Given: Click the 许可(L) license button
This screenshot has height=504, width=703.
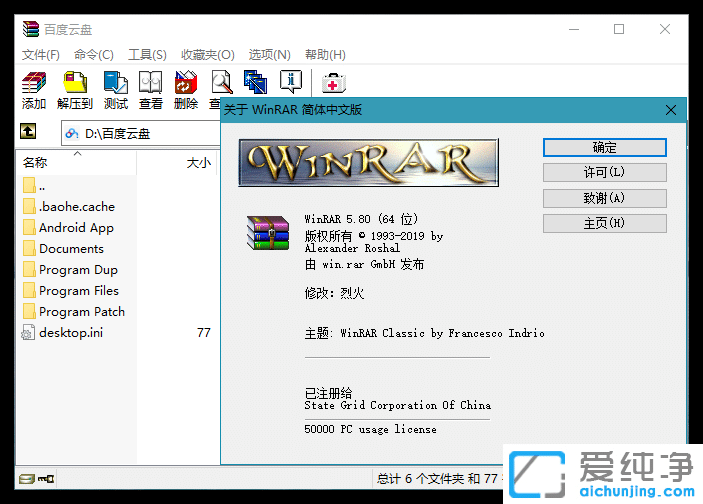Looking at the screenshot, I should (x=604, y=172).
